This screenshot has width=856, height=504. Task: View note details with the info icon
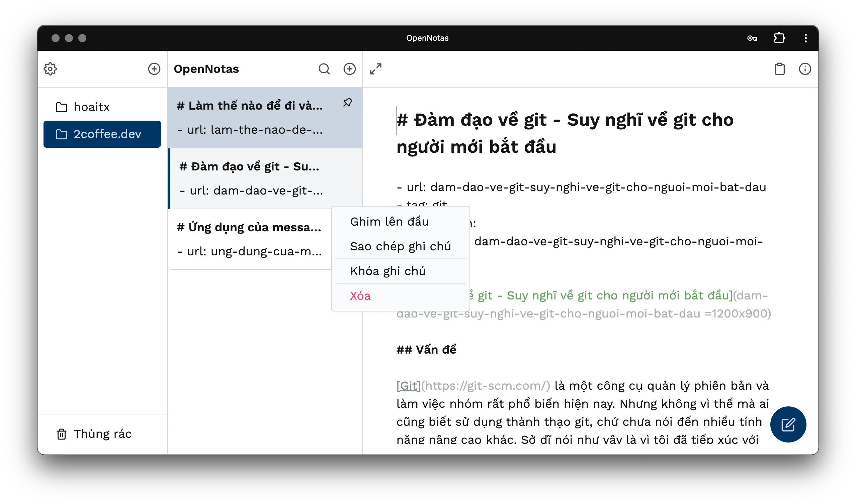coord(805,69)
